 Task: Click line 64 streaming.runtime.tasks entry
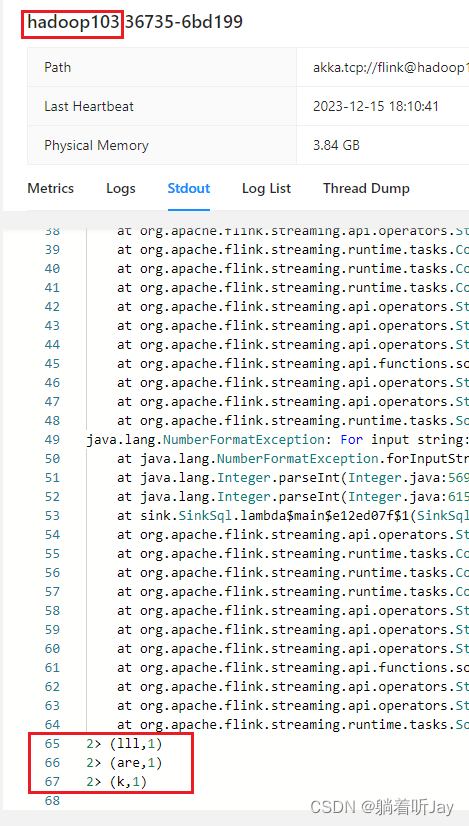pyautogui.click(x=293, y=725)
